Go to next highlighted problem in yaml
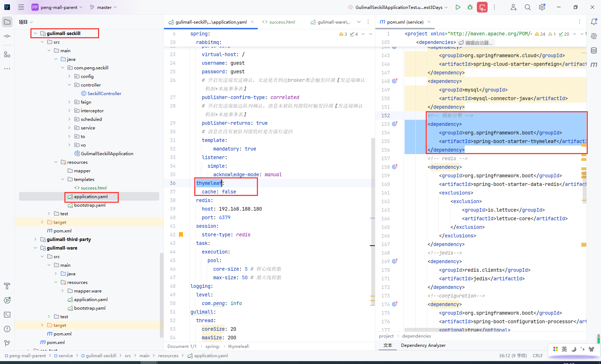601x364 pixels. point(371,34)
